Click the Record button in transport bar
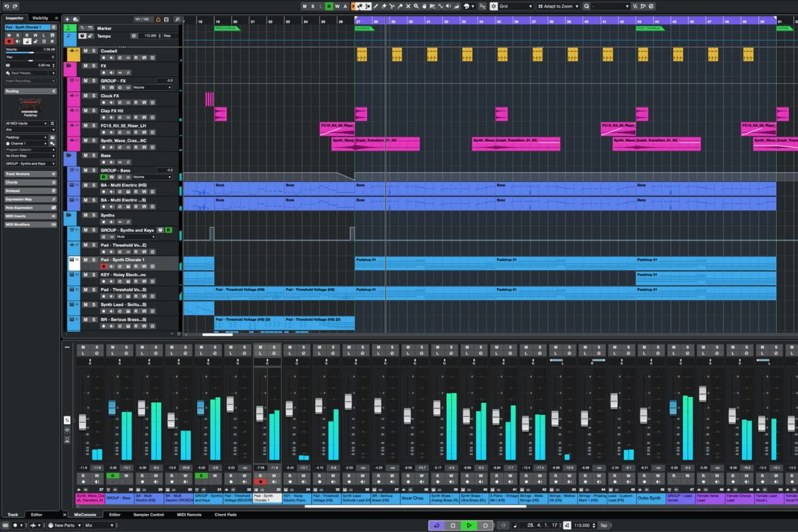 [485, 525]
